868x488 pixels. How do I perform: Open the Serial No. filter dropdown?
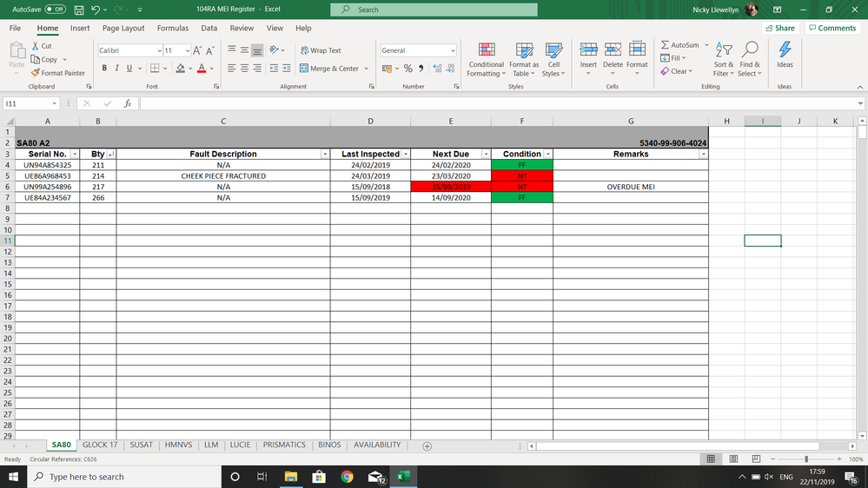pos(74,155)
